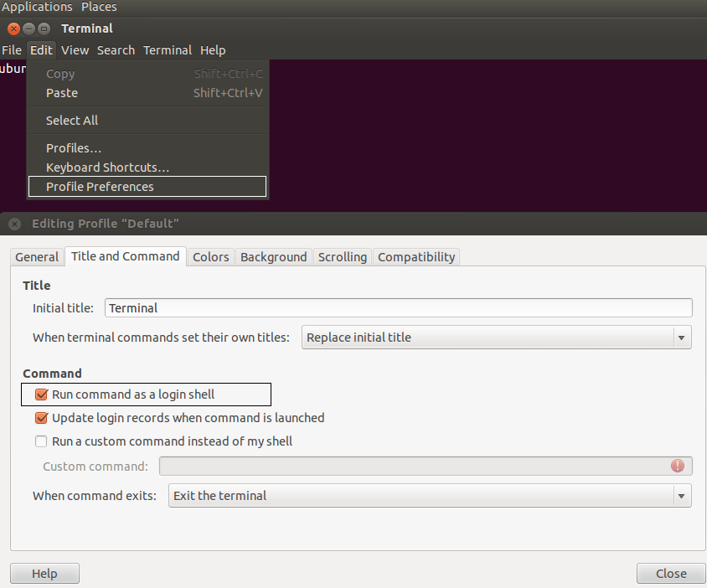The image size is (707, 588).
Task: Click the Close button
Action: tap(670, 573)
